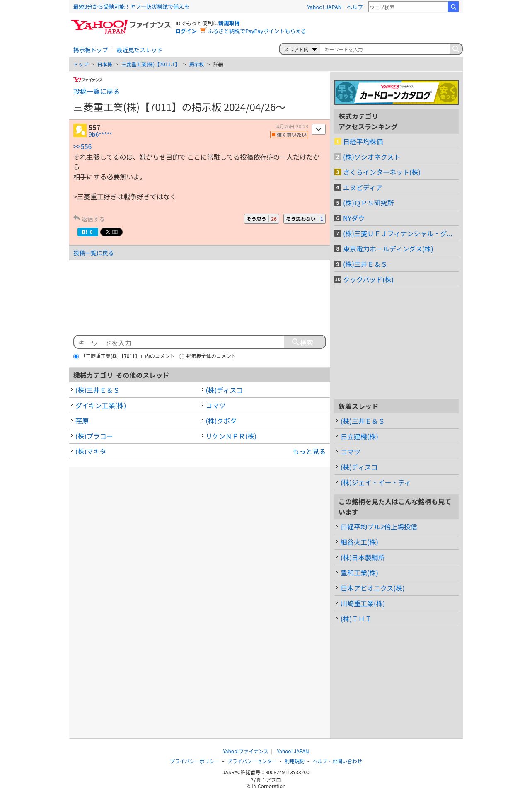Open (株)ジェイ・イー・ティ thread
The image size is (532, 788).
375,483
